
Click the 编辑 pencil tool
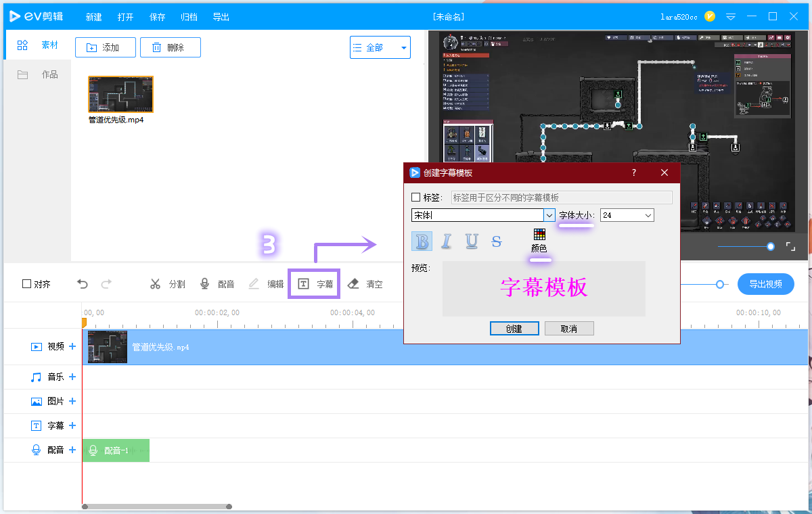point(266,284)
